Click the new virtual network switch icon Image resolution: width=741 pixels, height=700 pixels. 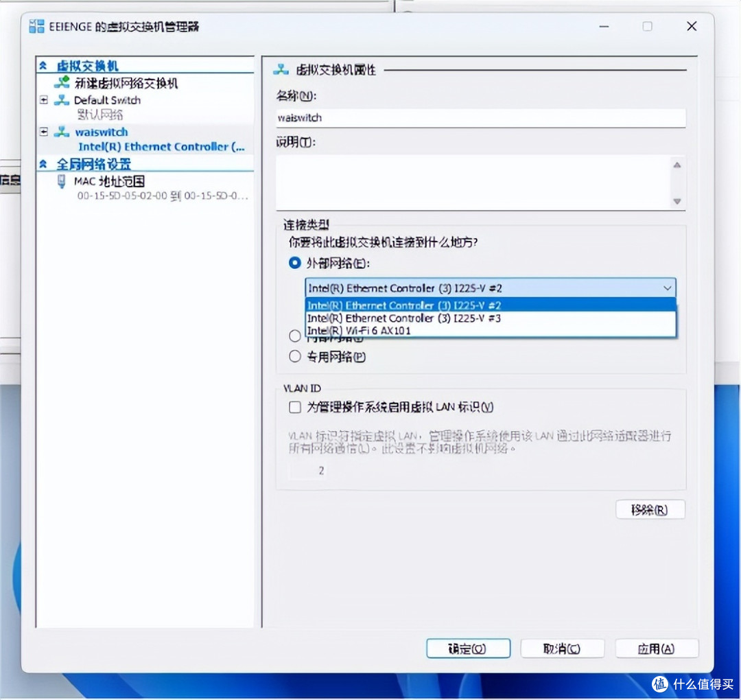point(62,82)
